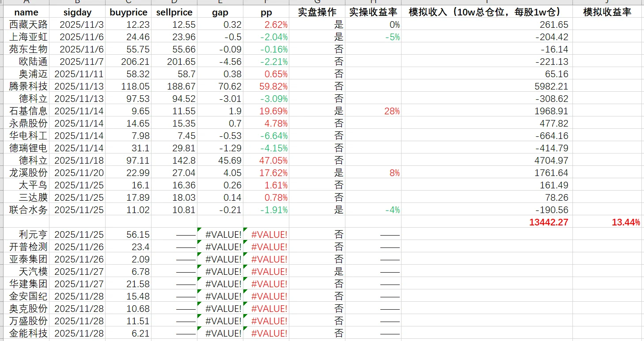Click the sigday cell 2025/11/20

coord(77,172)
